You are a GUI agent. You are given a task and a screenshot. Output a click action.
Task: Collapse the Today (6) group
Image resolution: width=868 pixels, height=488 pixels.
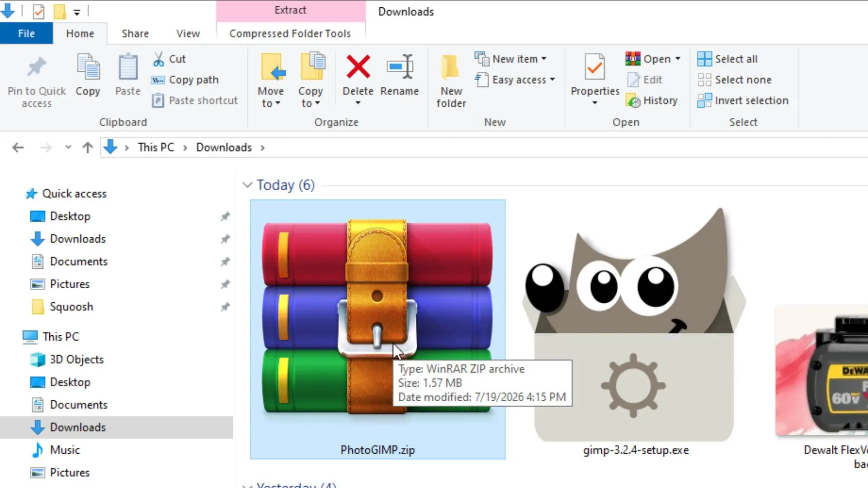point(247,185)
